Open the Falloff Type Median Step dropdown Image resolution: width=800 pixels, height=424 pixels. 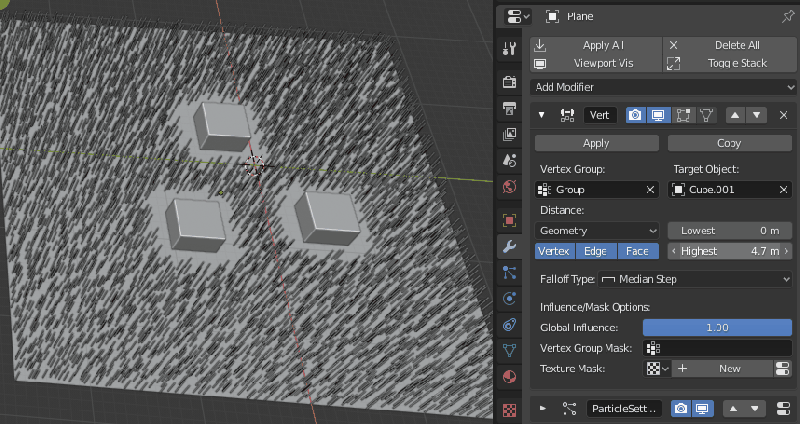(695, 279)
